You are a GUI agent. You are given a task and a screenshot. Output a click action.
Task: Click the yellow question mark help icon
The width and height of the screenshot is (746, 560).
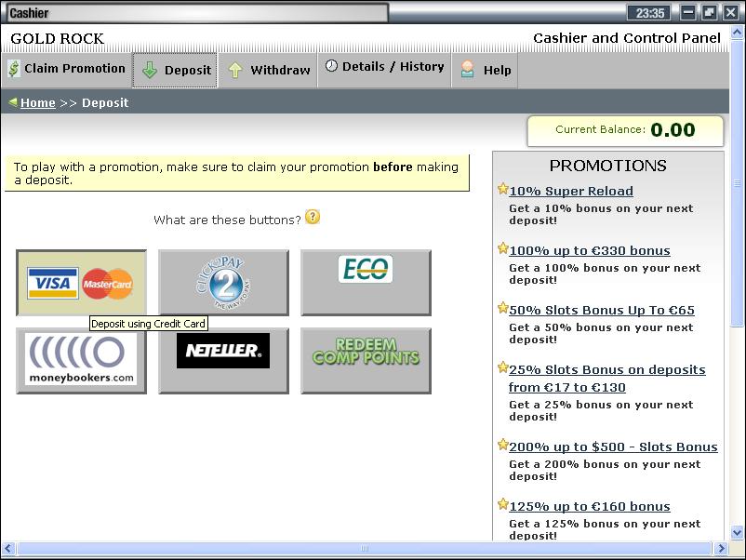(313, 218)
